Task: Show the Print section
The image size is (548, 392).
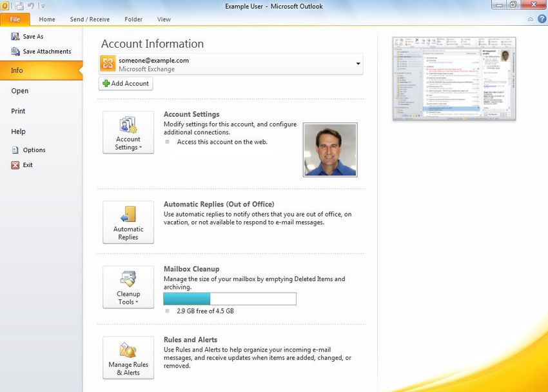Action: (x=18, y=111)
